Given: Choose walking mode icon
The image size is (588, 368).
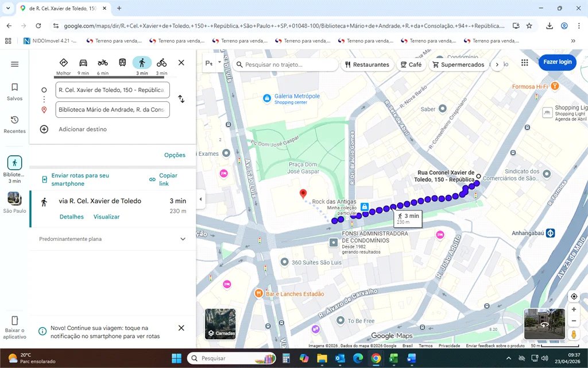Looking at the screenshot, I should (x=142, y=63).
